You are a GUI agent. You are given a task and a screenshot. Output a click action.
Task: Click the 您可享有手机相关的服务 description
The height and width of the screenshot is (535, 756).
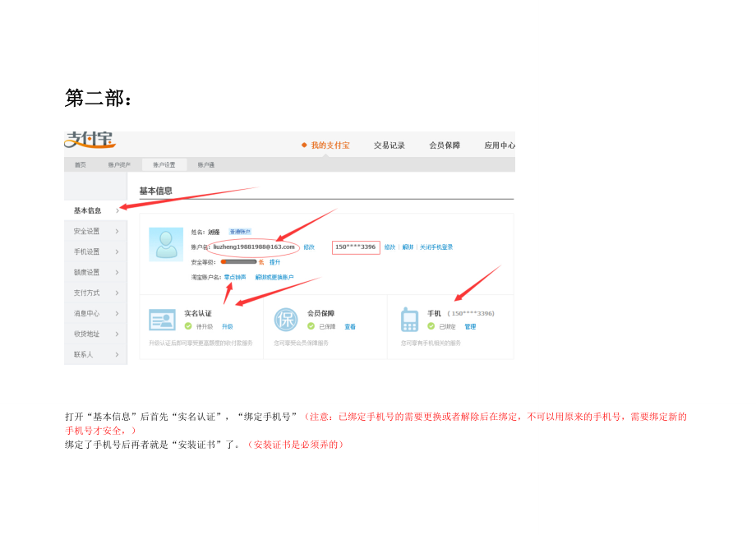point(431,344)
